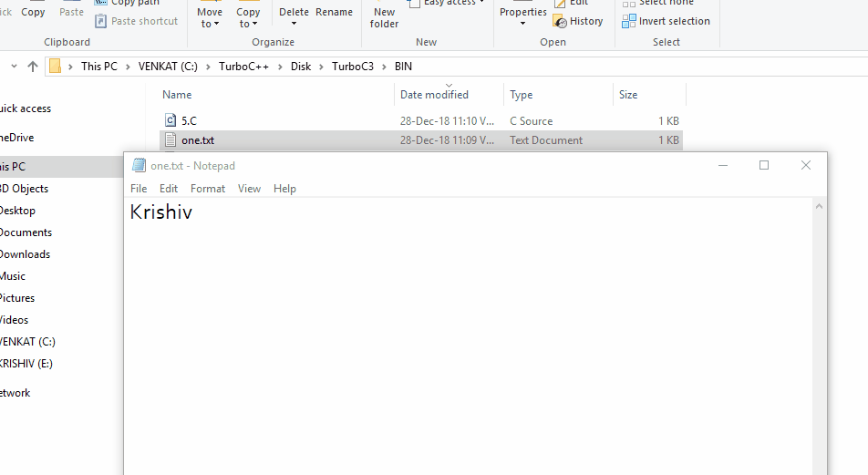
Task: Open the File menu in Notepad
Action: (139, 189)
